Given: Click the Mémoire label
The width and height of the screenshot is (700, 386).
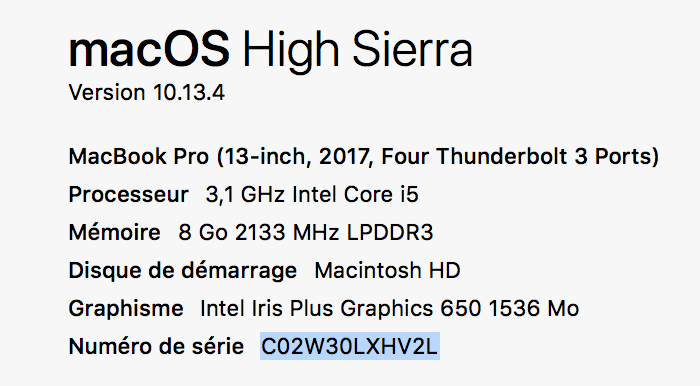Looking at the screenshot, I should [114, 232].
